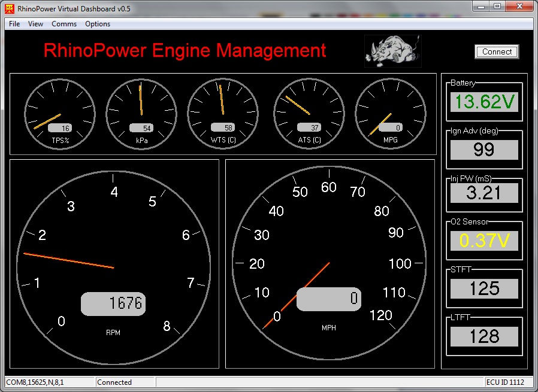538x392 pixels.
Task: Click the ATS readout value 37
Action: [x=309, y=127]
